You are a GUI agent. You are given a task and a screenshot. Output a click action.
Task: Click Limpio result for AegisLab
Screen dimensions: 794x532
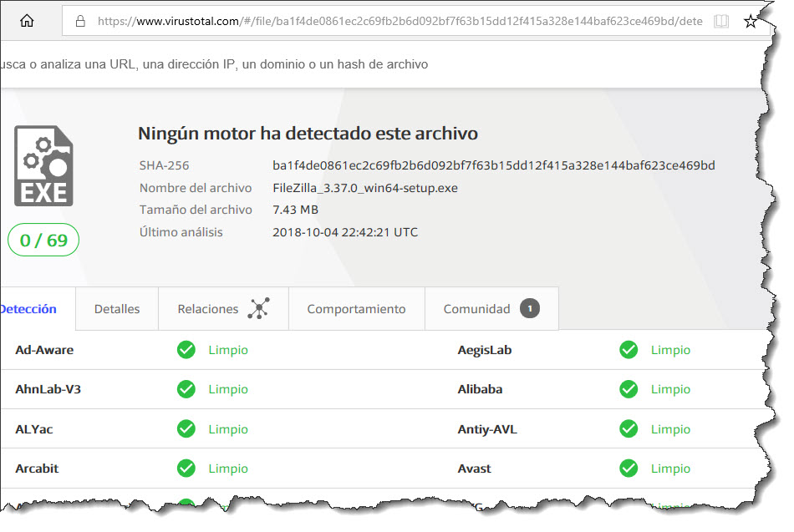tap(670, 350)
